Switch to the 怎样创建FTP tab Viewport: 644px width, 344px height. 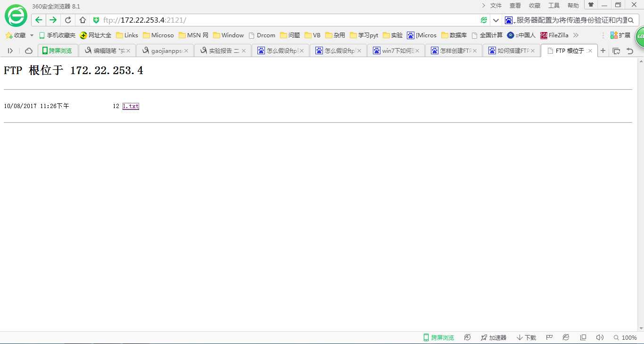coord(454,50)
